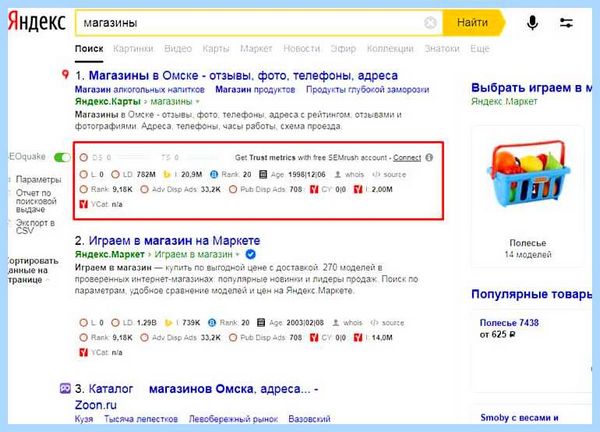Open Отчет по поисковой выдаче
This screenshot has width=600, height=432.
pos(36,201)
